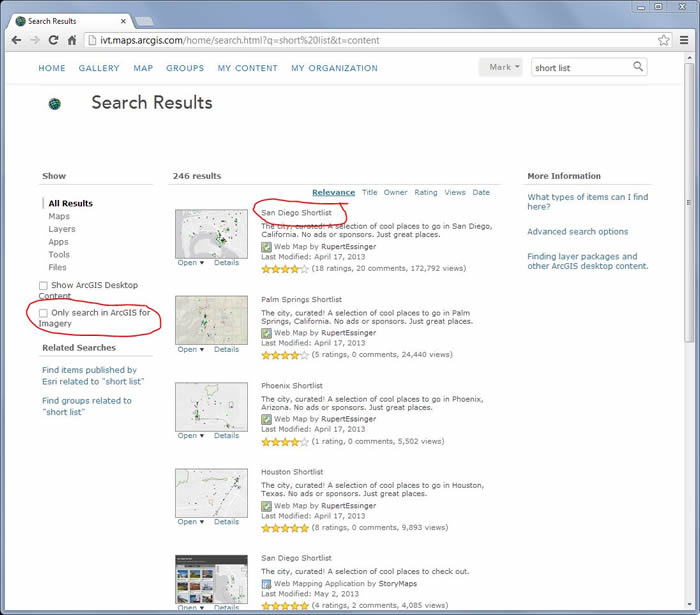Open a new browser tab
The width and height of the screenshot is (700, 615).
pos(144,21)
